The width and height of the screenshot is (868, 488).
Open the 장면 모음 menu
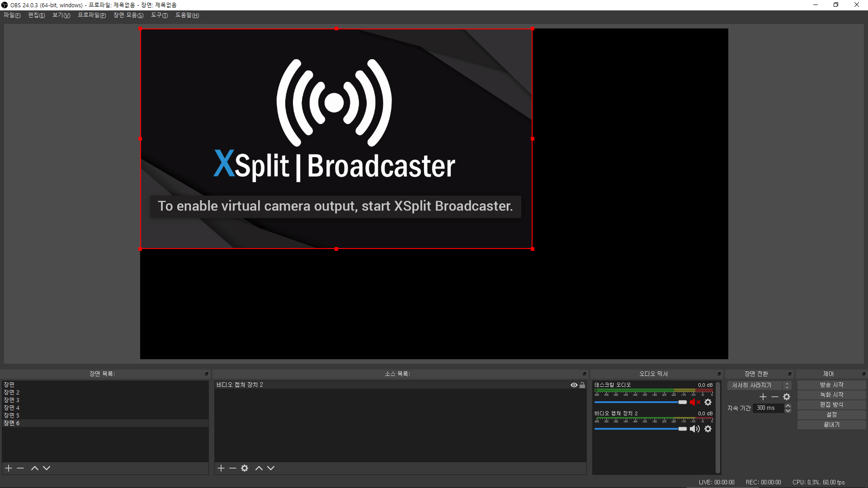coord(128,15)
